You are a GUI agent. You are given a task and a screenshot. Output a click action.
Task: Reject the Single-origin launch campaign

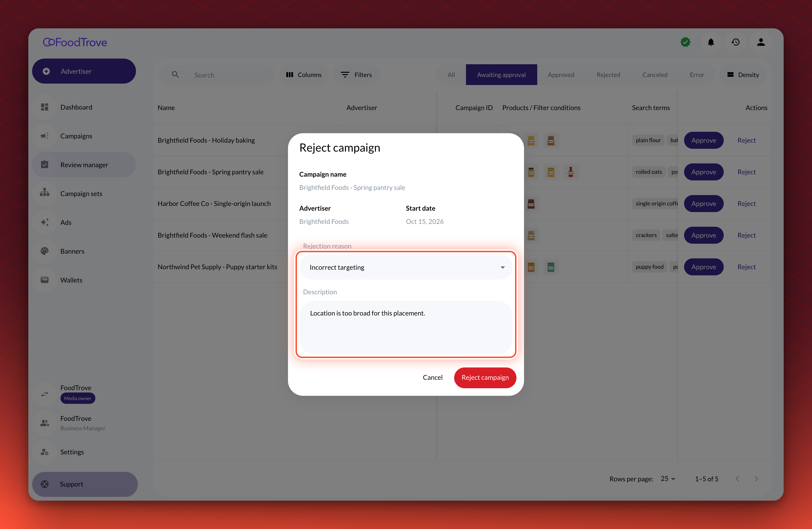pyautogui.click(x=746, y=203)
